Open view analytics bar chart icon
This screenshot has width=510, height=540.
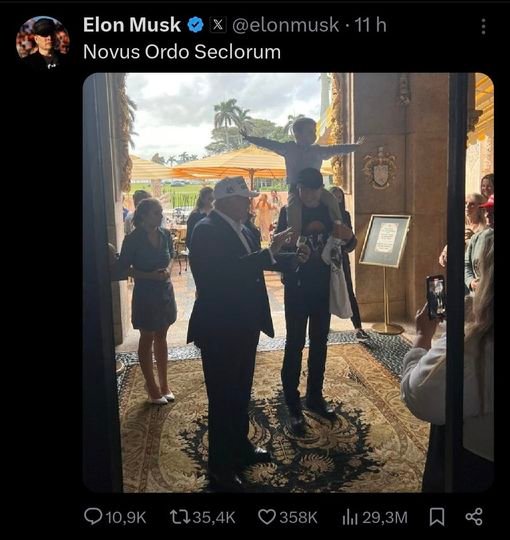[x=350, y=517]
